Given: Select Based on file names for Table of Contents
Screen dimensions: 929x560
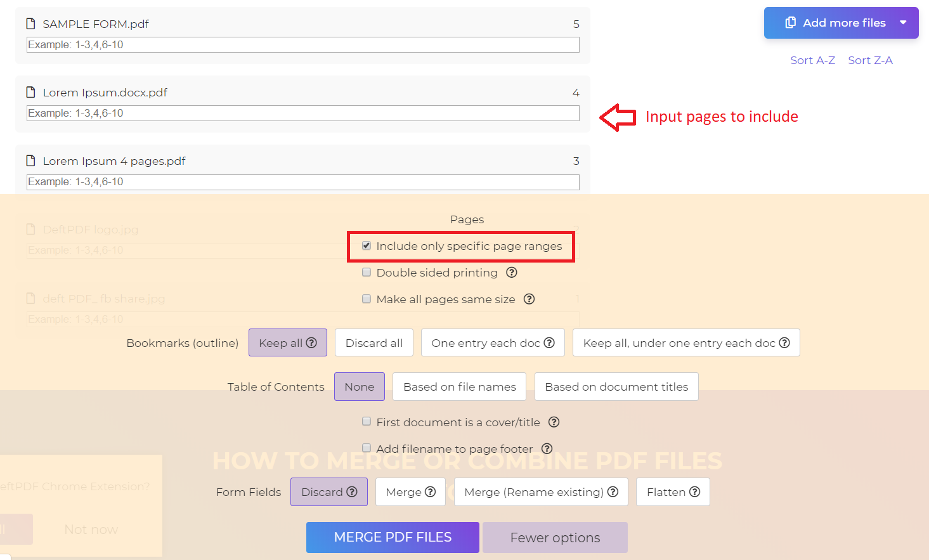Looking at the screenshot, I should (x=460, y=387).
